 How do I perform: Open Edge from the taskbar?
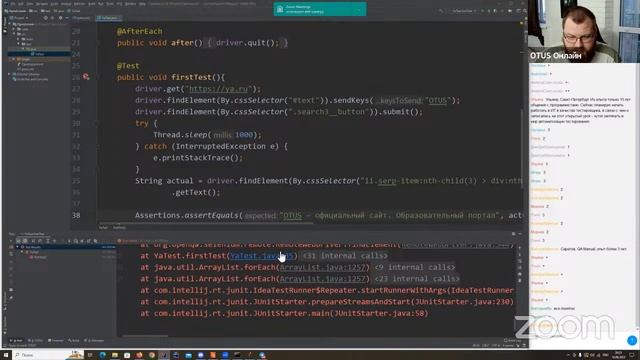(x=102, y=355)
